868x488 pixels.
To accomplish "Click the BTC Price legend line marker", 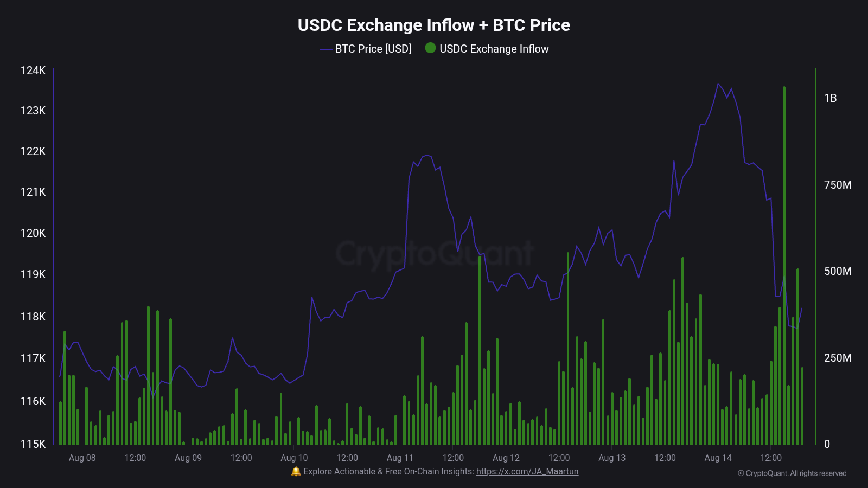I will point(325,49).
